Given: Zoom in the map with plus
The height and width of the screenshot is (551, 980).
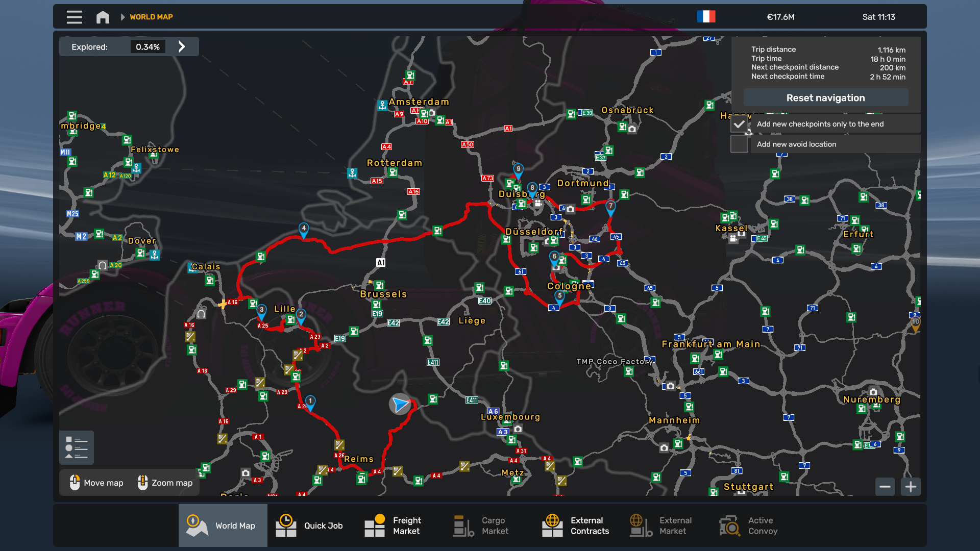Looking at the screenshot, I should click(911, 487).
